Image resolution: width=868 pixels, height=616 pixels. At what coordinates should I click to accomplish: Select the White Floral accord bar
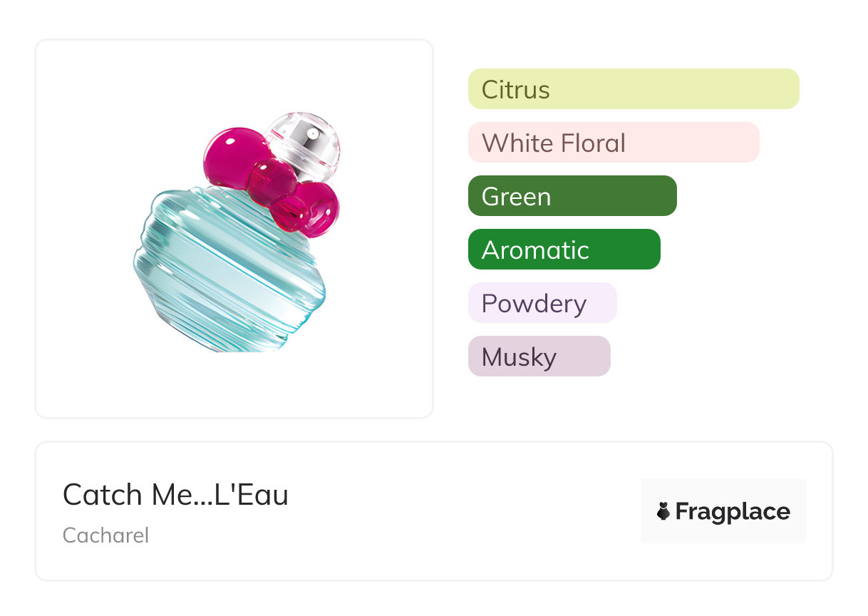613,143
